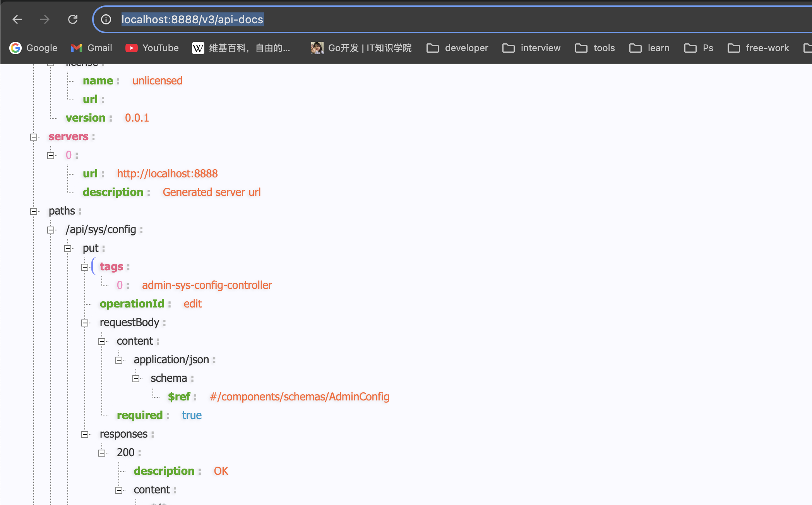Image resolution: width=812 pixels, height=505 pixels.
Task: Collapse the requestBody section
Action: point(85,322)
